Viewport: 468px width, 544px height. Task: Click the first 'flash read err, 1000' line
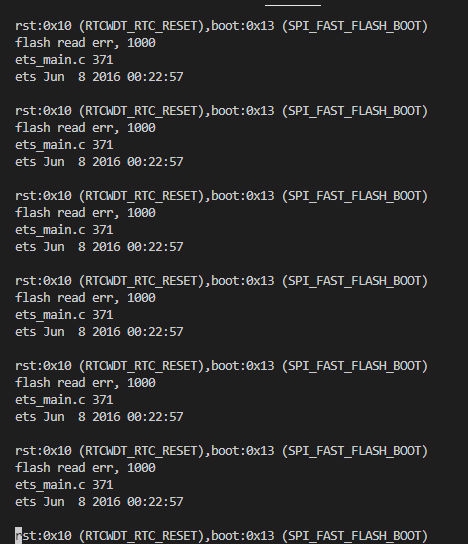click(85, 43)
